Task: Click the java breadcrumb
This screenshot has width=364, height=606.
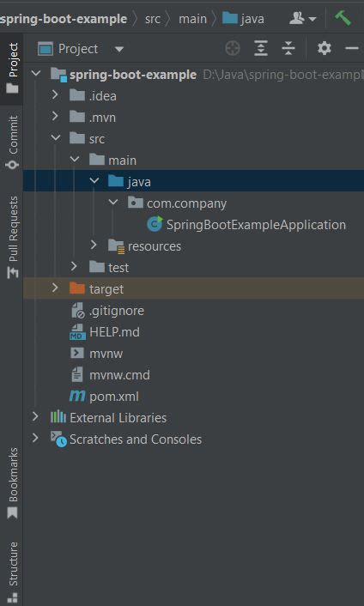Action: pyautogui.click(x=243, y=19)
